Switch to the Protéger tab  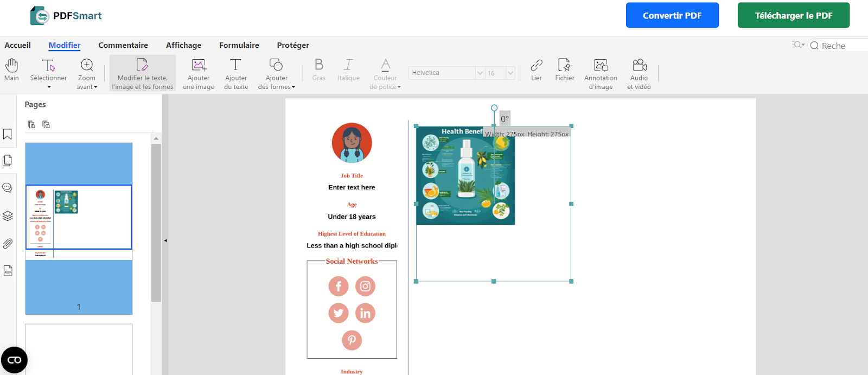click(x=293, y=45)
